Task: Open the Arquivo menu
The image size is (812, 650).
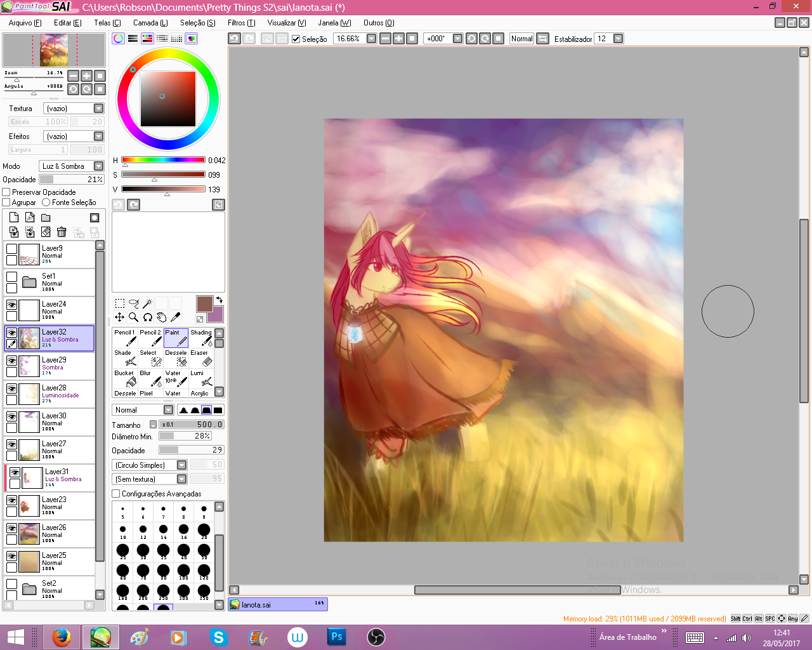Action: [x=25, y=23]
